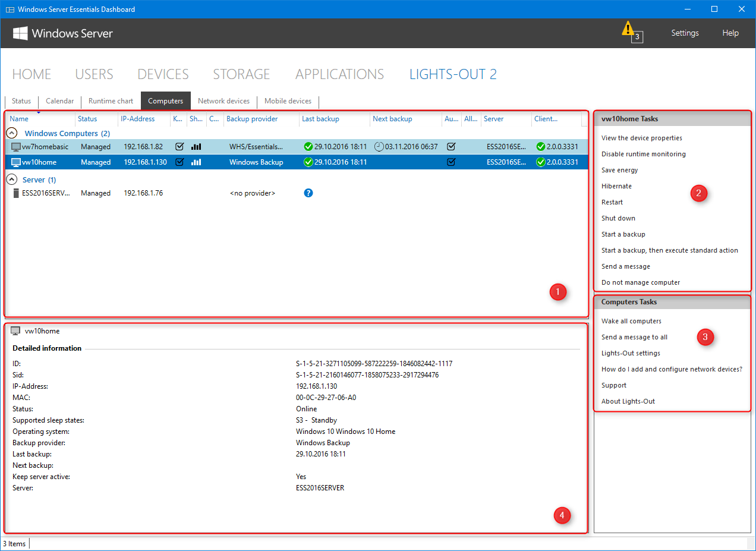Click green check of vw7homebasic last backup

tap(308, 147)
